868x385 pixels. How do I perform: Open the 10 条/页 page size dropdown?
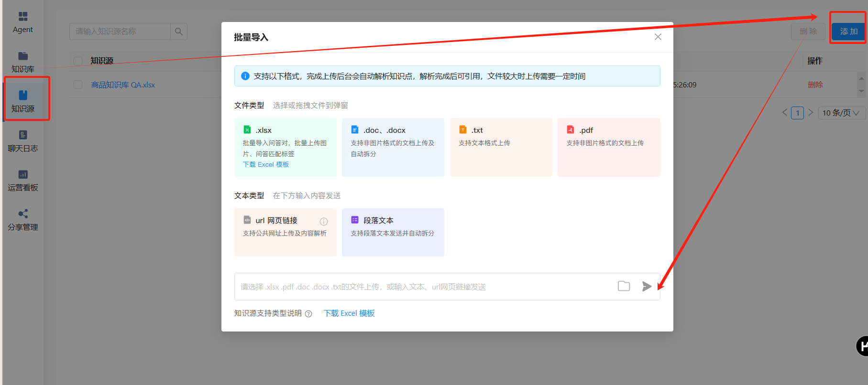point(842,113)
